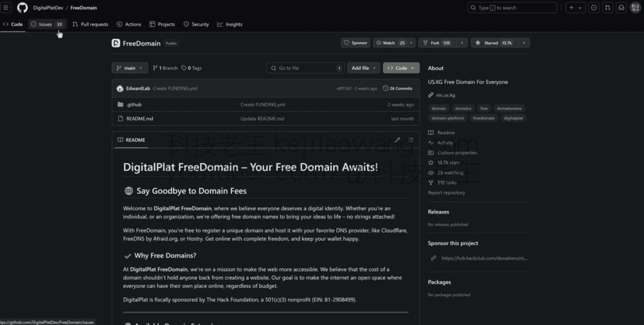Switch to the Projects tab
This screenshot has height=325, width=644.
[x=162, y=25]
